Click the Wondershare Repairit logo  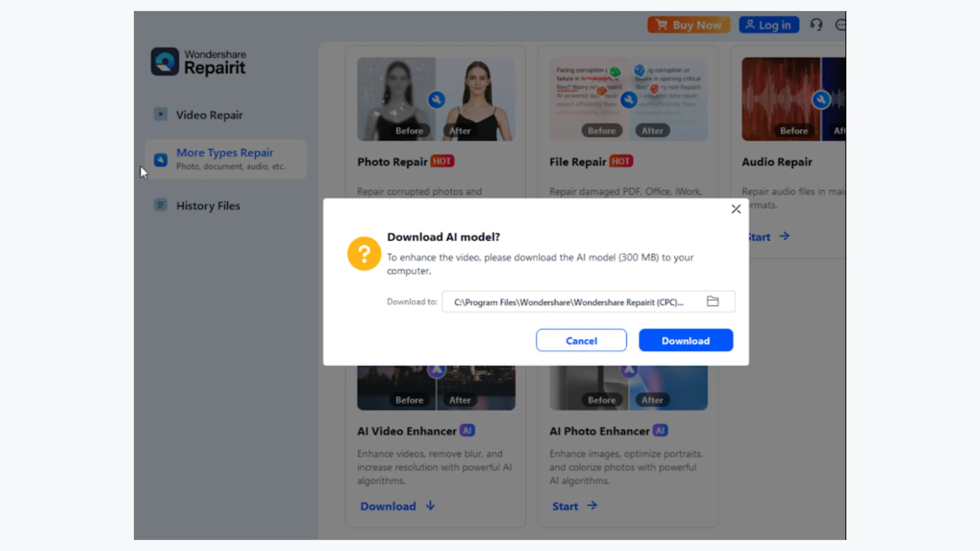click(198, 62)
